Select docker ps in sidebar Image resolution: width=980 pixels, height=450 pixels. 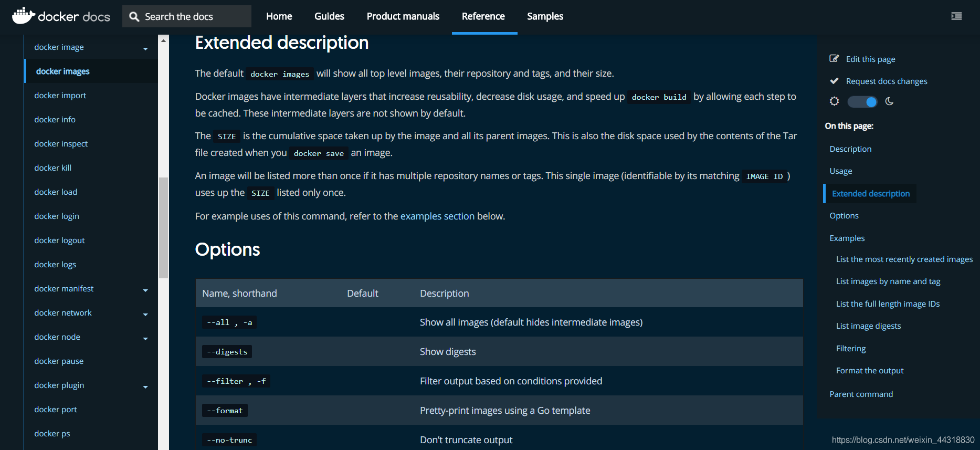pyautogui.click(x=52, y=434)
